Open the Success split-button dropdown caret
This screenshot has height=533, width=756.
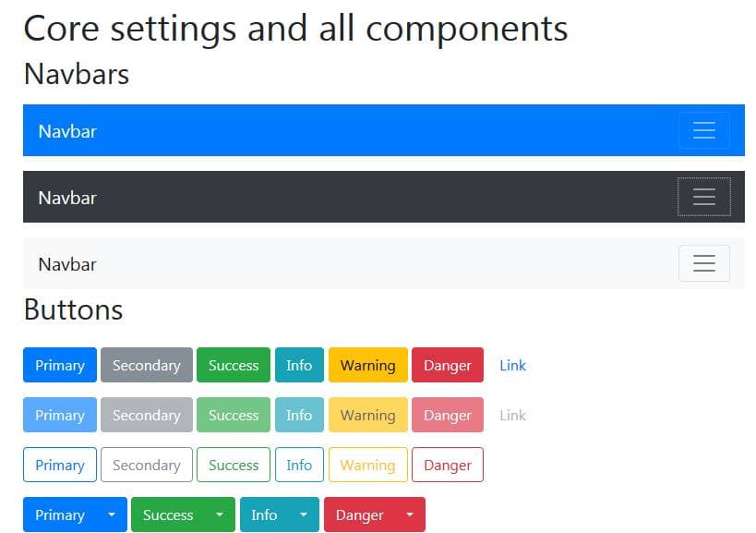pyautogui.click(x=220, y=515)
